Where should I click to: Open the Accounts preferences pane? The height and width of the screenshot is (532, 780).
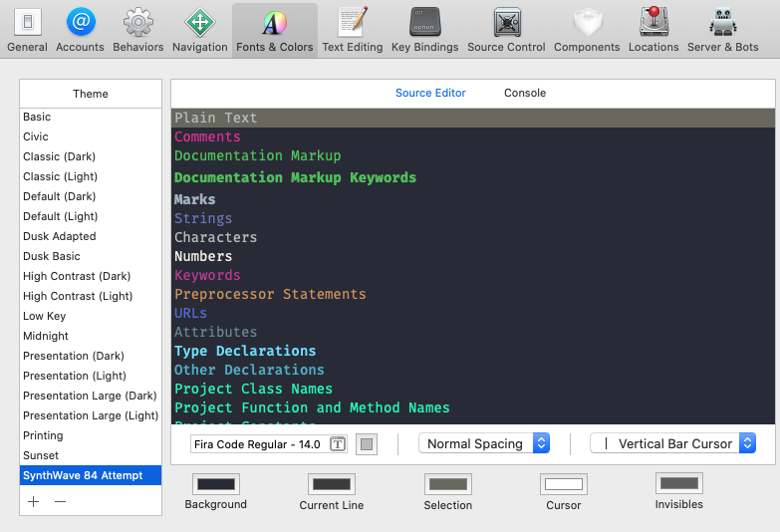(80, 30)
